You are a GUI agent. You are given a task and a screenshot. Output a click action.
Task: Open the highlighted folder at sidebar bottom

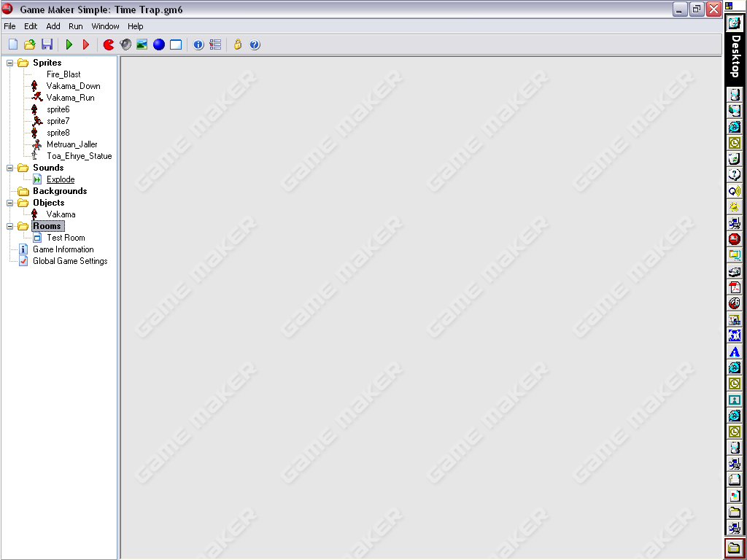[x=735, y=548]
